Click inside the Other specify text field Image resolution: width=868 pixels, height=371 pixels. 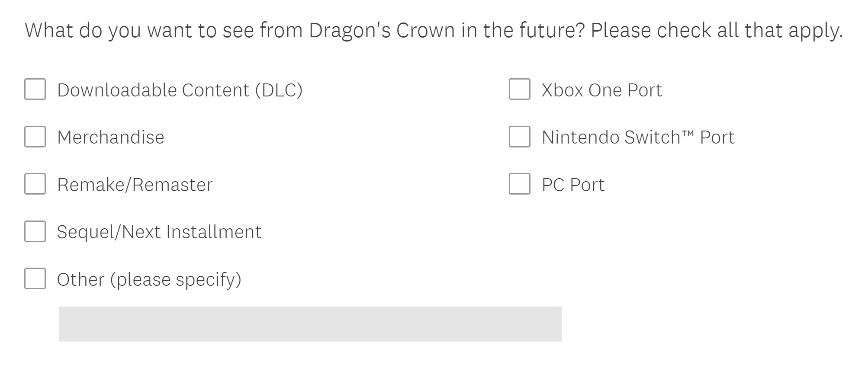[310, 324]
